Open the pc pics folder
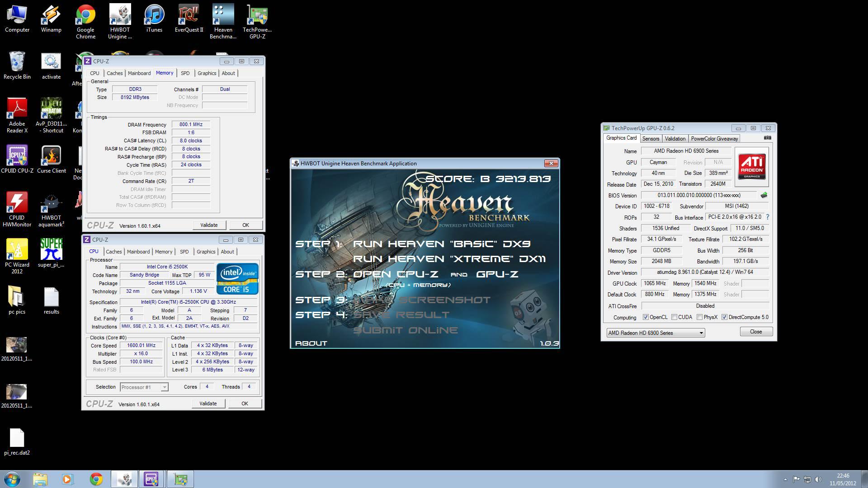This screenshot has width=868, height=488. [17, 300]
